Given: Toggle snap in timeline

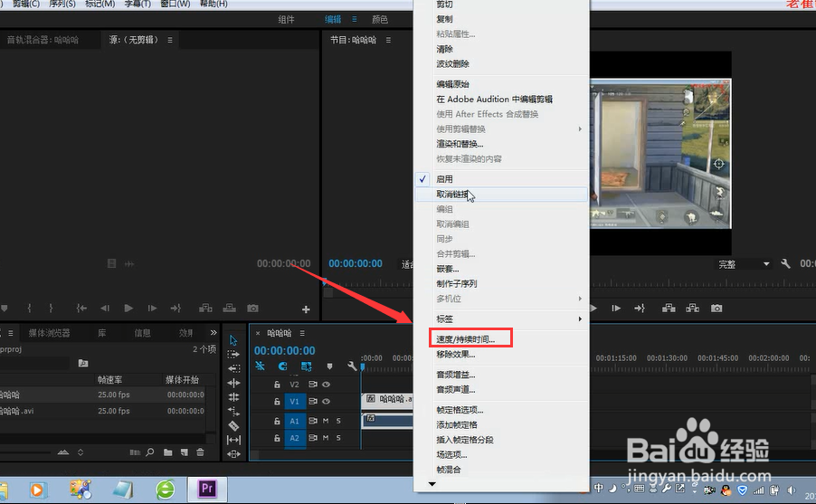Looking at the screenshot, I should (x=282, y=366).
